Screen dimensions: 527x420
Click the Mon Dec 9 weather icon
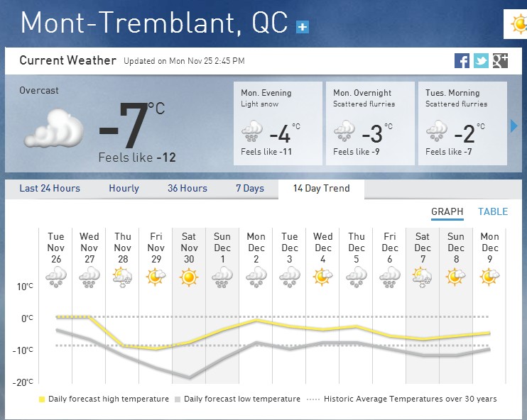click(x=489, y=277)
